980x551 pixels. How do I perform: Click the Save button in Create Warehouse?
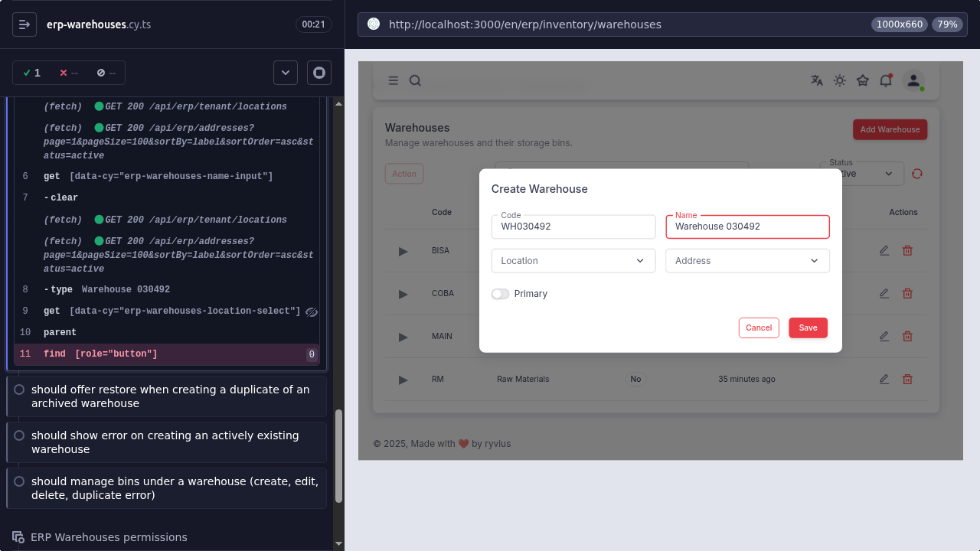coord(808,328)
